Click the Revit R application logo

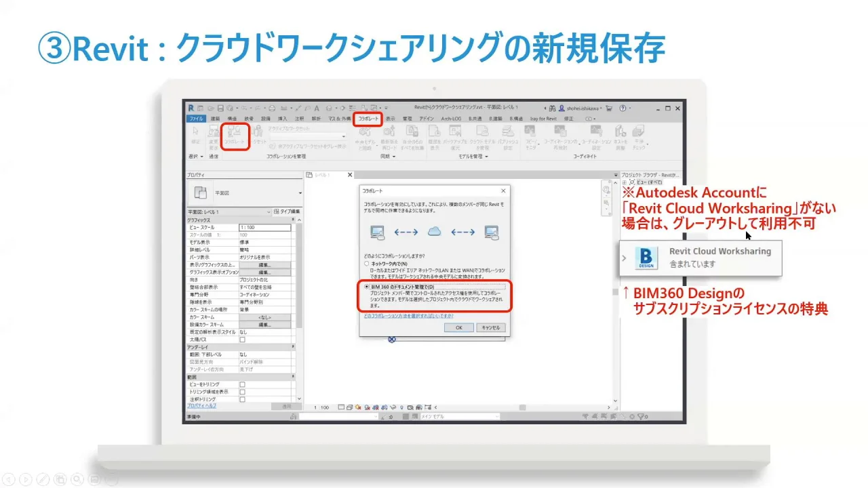click(191, 108)
